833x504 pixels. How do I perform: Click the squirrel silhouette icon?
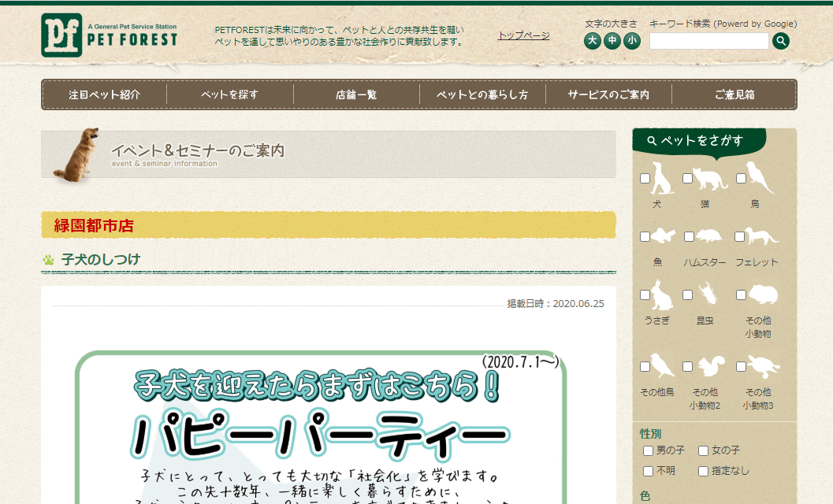[712, 366]
